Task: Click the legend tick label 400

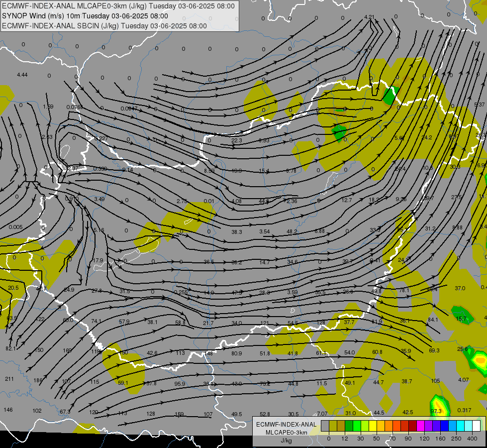Action: pyautogui.click(x=472, y=439)
